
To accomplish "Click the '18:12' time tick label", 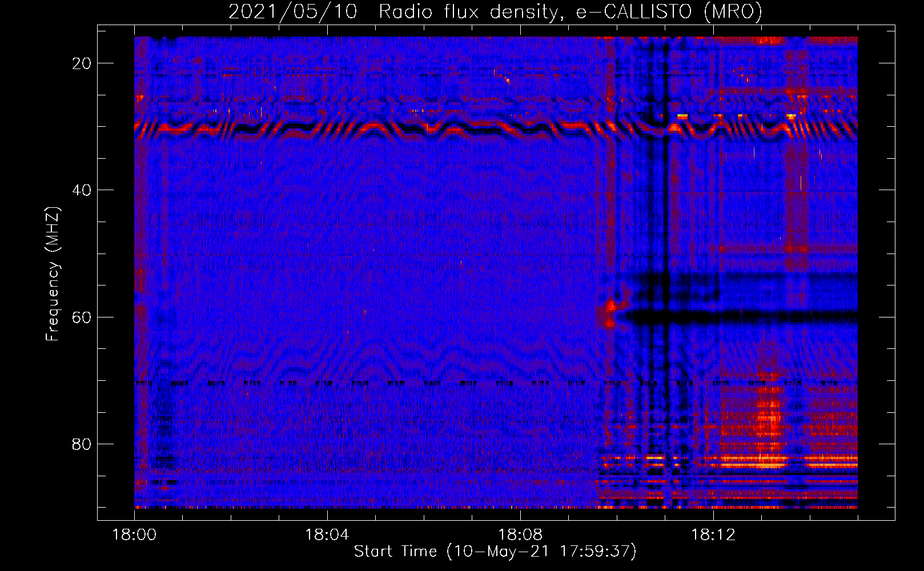I will [x=713, y=535].
